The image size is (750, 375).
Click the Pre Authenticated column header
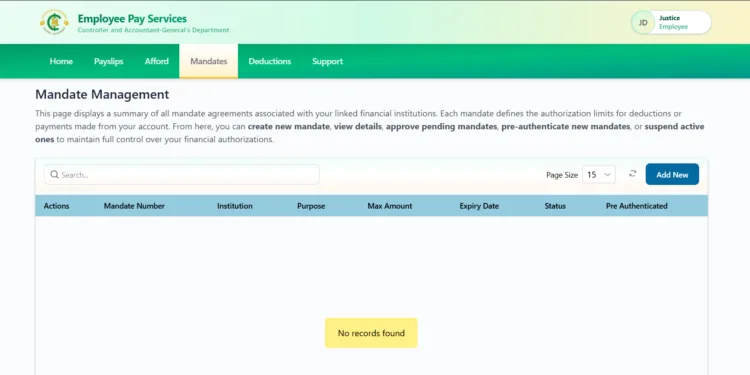(637, 206)
